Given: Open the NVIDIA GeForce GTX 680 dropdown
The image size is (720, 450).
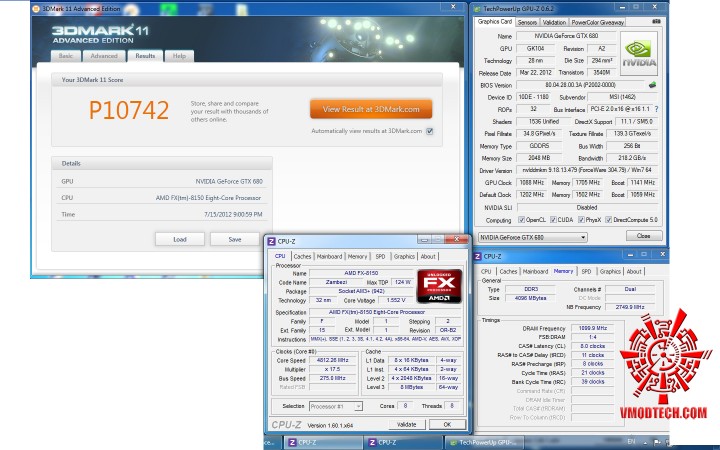Looking at the screenshot, I should tap(533, 237).
